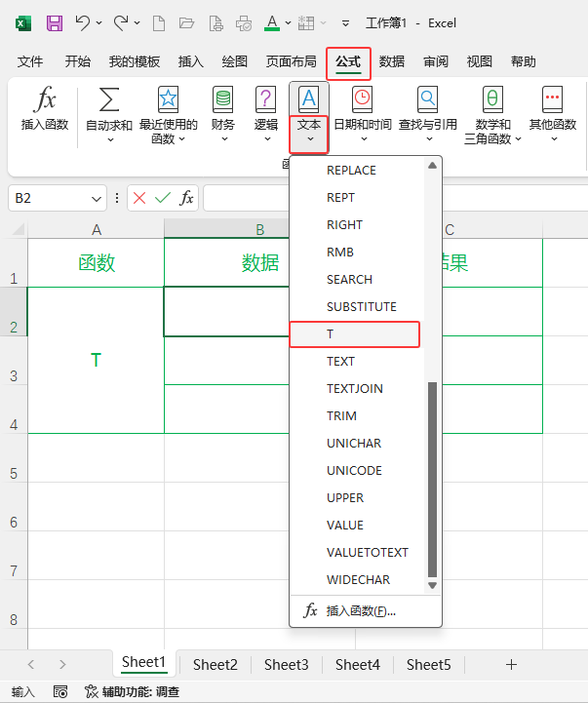Expand the AutoSum dropdown chevron

pos(110,139)
